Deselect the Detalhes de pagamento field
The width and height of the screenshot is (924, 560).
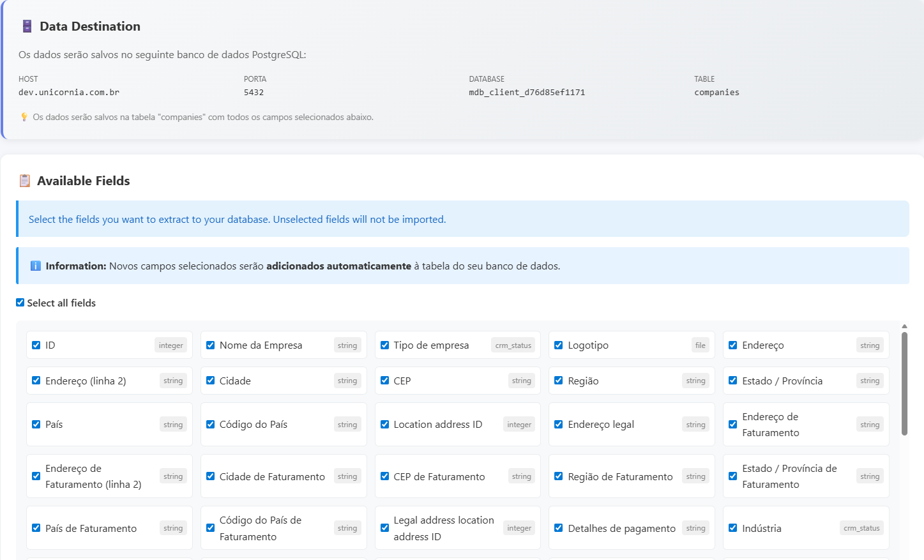pyautogui.click(x=559, y=528)
